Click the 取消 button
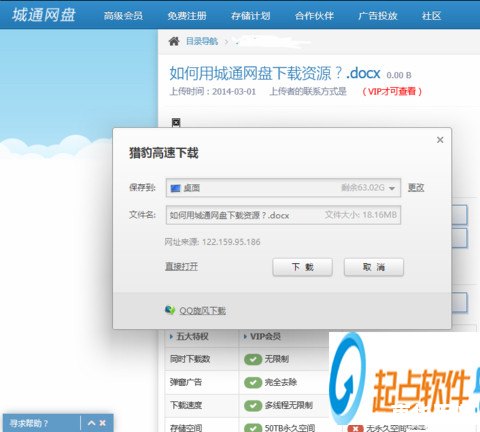Image resolution: width=480 pixels, height=432 pixels. [x=374, y=267]
